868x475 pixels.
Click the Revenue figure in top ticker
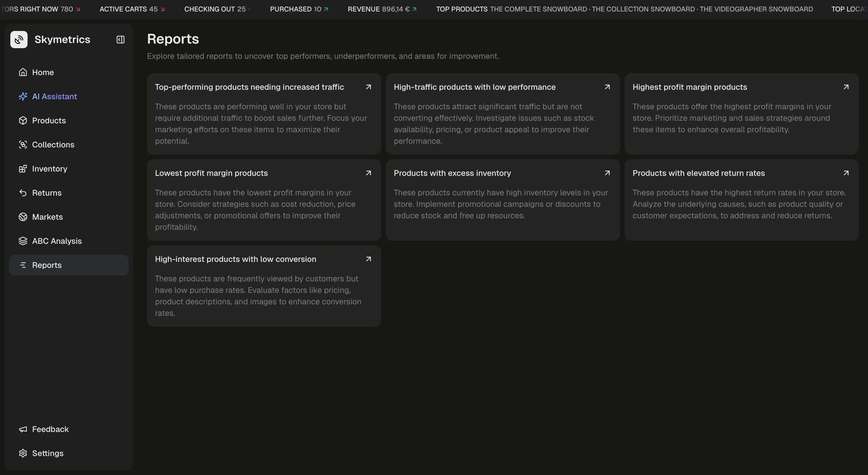395,9
